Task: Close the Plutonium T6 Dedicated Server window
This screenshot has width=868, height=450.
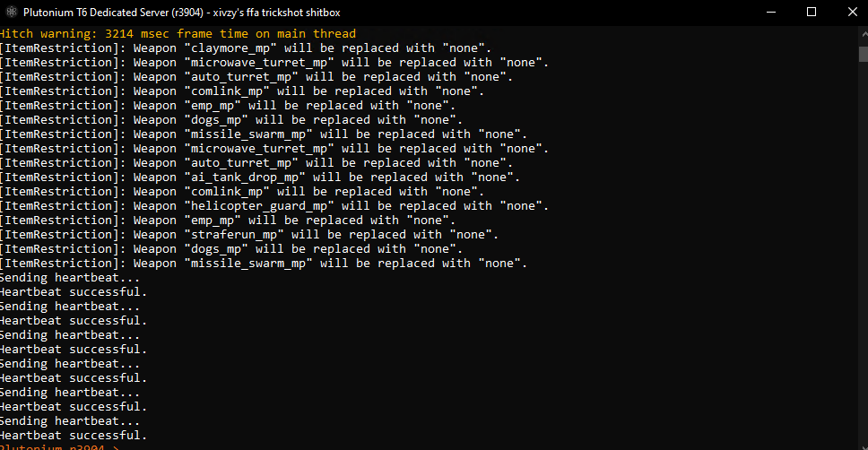Action: click(851, 12)
